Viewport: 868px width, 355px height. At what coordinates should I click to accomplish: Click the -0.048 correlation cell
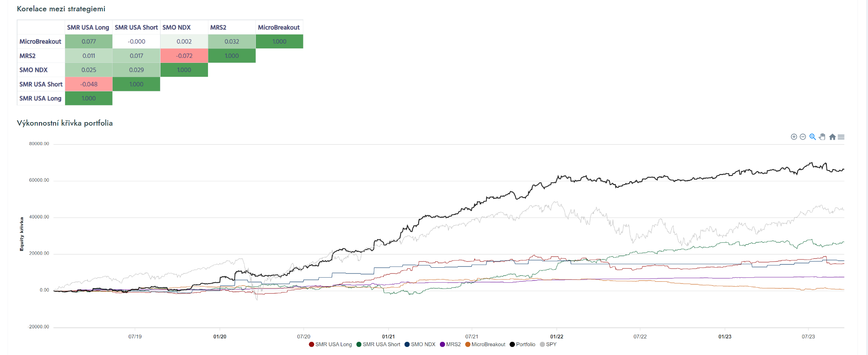coord(89,84)
